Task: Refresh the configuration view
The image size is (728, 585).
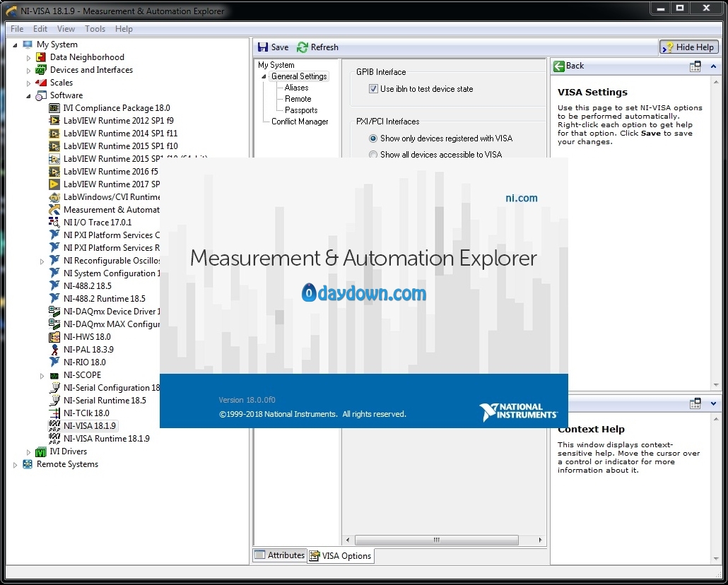Action: [x=317, y=47]
